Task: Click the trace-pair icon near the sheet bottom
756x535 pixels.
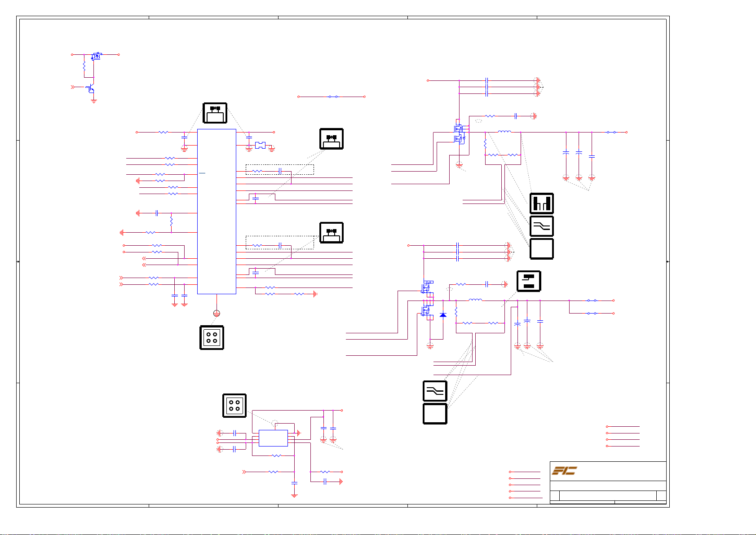Action: coord(435,391)
